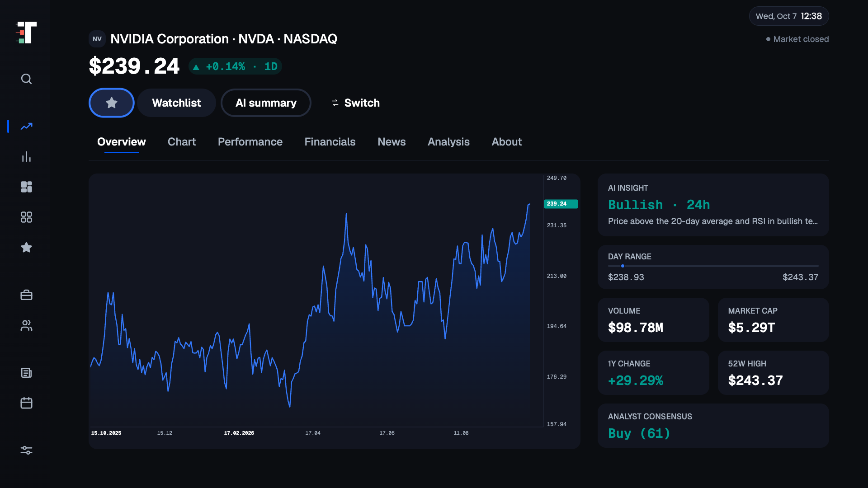Open the portfolio briefcase sidebar icon

26,295
